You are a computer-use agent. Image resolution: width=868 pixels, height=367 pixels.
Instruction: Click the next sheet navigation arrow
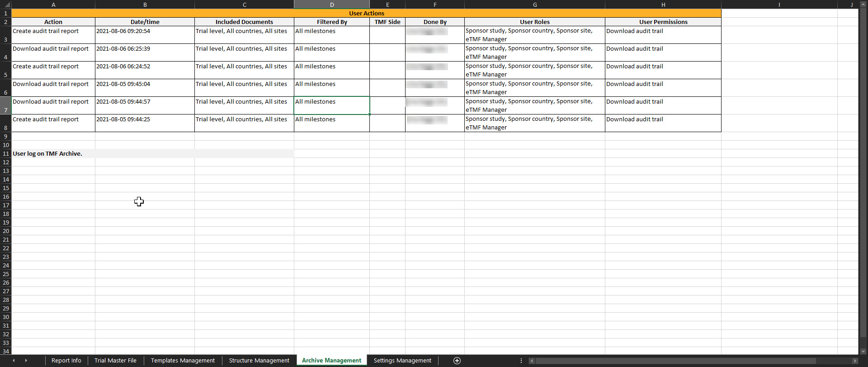coord(26,361)
